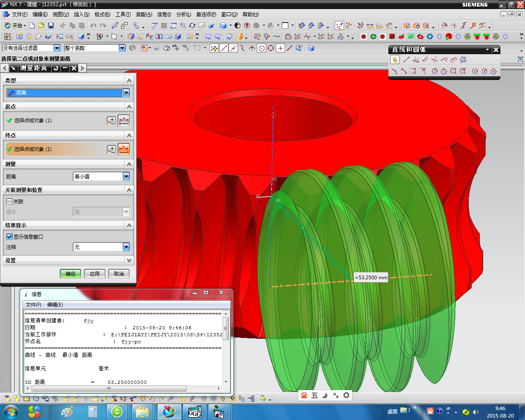The image size is (525, 420).
Task: Click the spur gear modeling icon
Action: coord(364,37)
